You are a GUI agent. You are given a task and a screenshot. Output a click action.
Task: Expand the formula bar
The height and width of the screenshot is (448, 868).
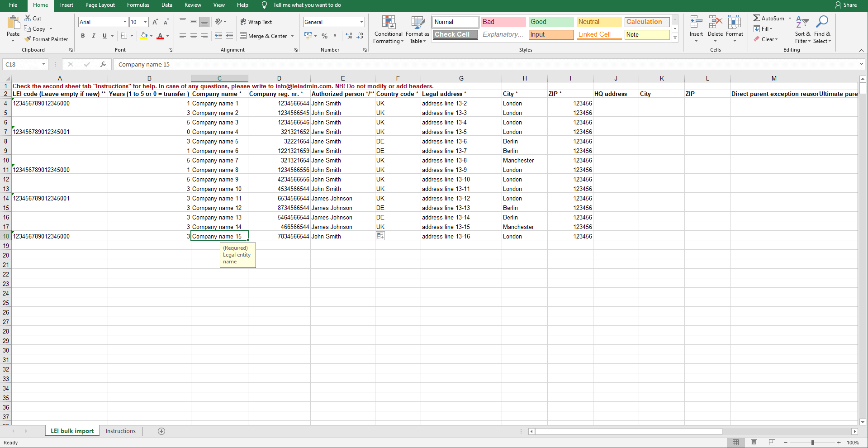point(861,64)
